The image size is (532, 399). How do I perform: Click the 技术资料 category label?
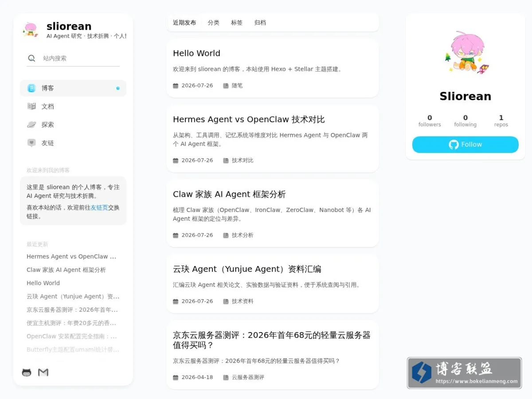pyautogui.click(x=243, y=301)
